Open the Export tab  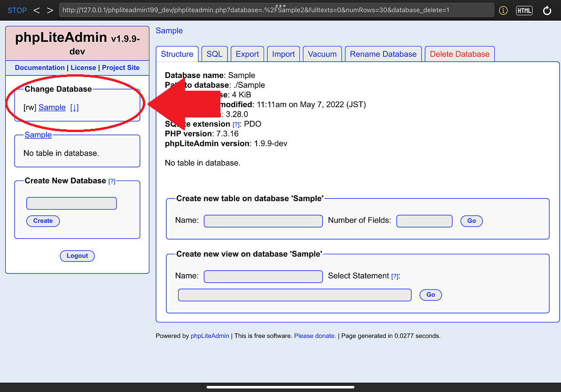pos(247,54)
